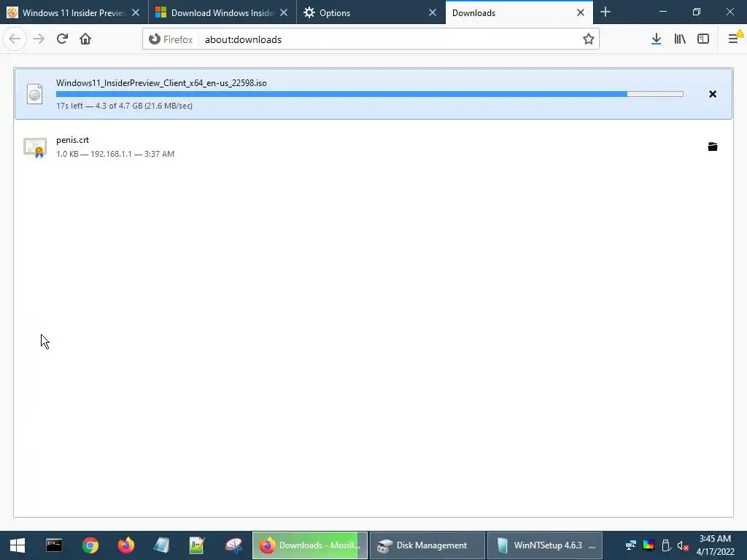Launch Google Chrome from taskbar
Screen dimensions: 747x560
(90, 545)
